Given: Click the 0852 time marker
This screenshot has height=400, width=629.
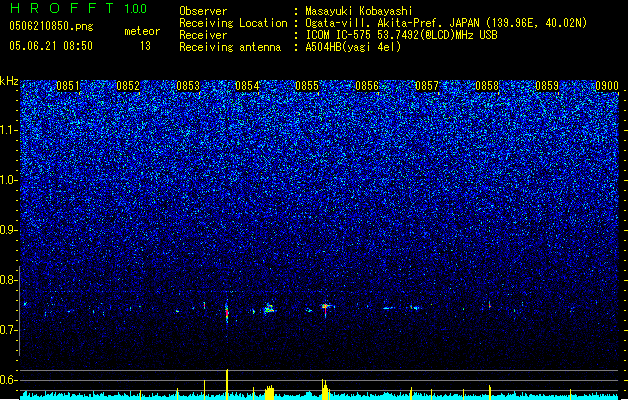Looking at the screenshot, I should (x=128, y=86).
